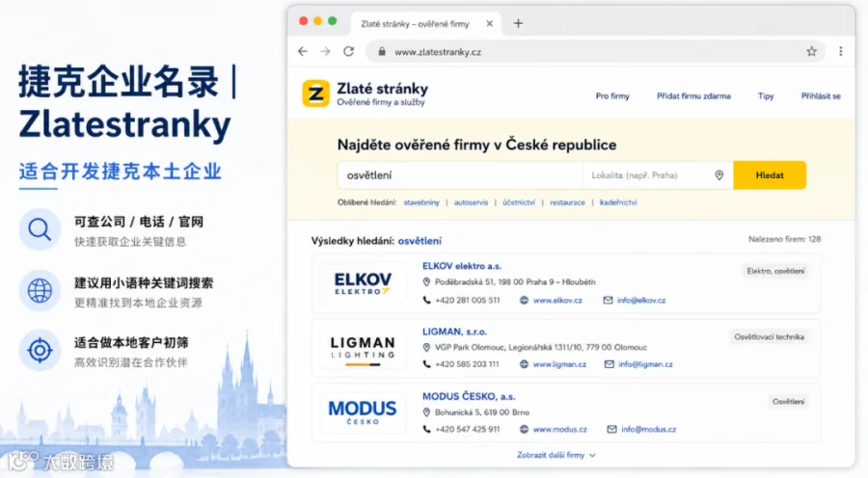Email info@elkov.cz via its link
868x478 pixels.
coord(641,301)
